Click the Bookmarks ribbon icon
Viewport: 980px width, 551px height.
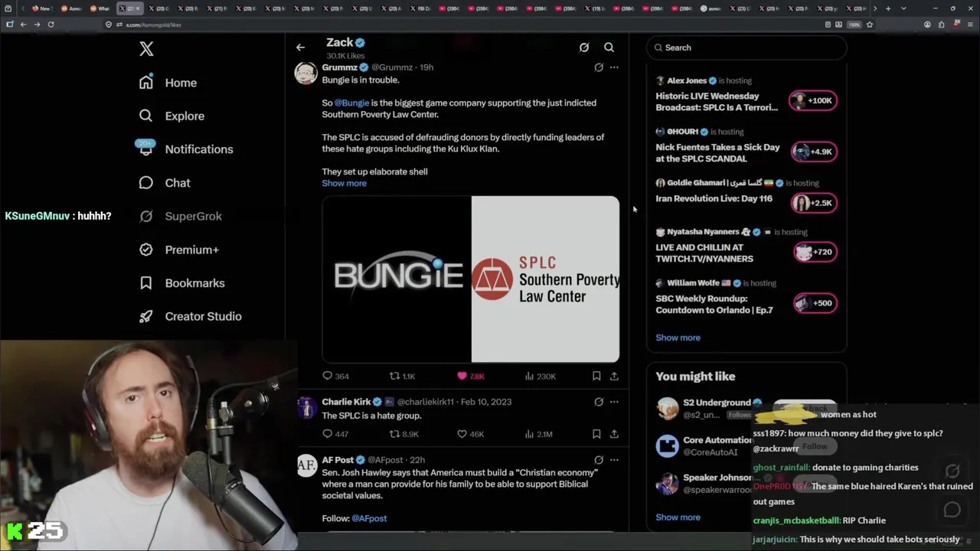145,283
